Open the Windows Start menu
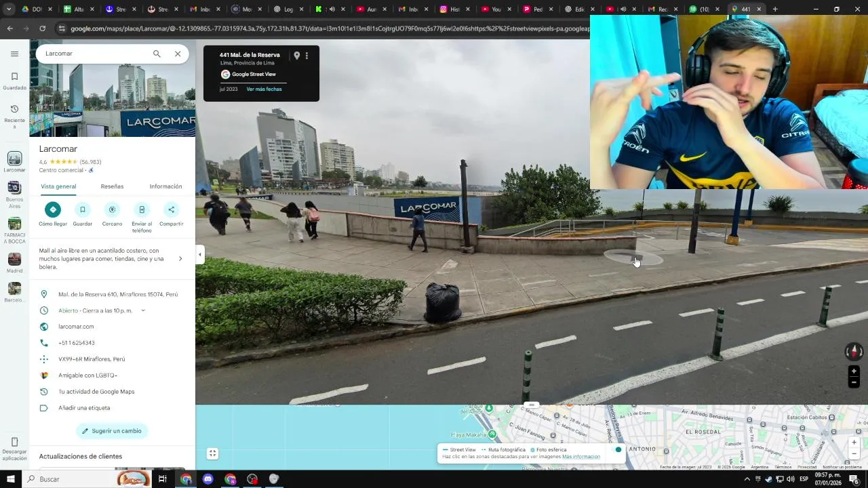 click(x=10, y=479)
